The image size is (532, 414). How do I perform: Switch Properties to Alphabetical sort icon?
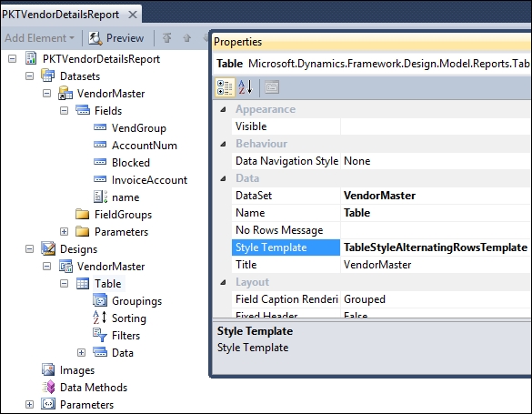246,87
